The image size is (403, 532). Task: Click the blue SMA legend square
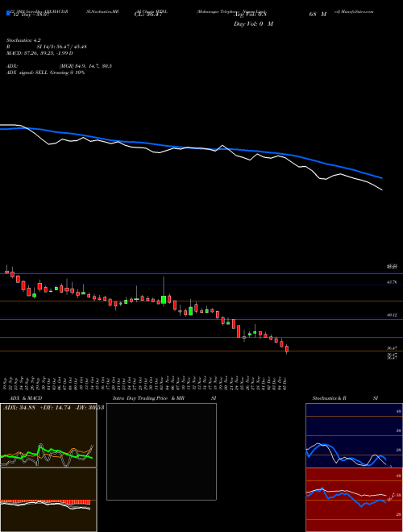[x=8, y=13]
